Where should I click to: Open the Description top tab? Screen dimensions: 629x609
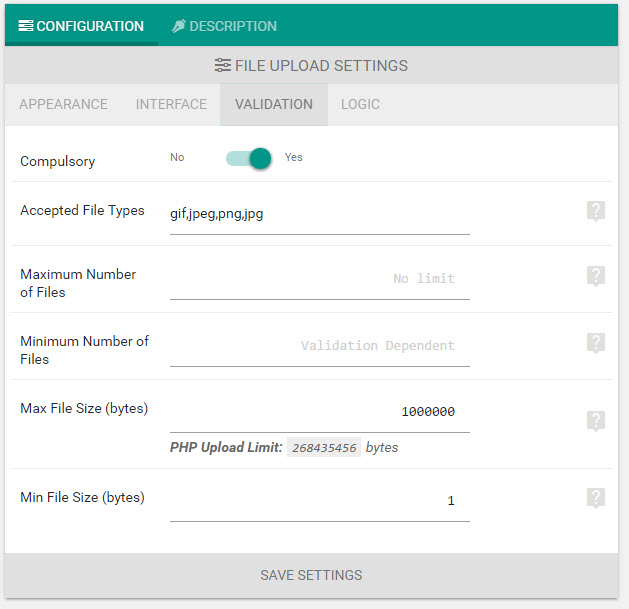(224, 26)
